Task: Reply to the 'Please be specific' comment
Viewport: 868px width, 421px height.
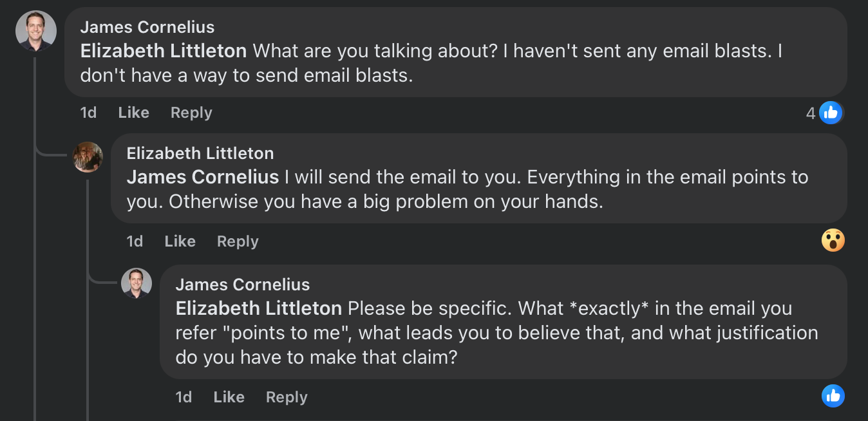Action: tap(286, 397)
